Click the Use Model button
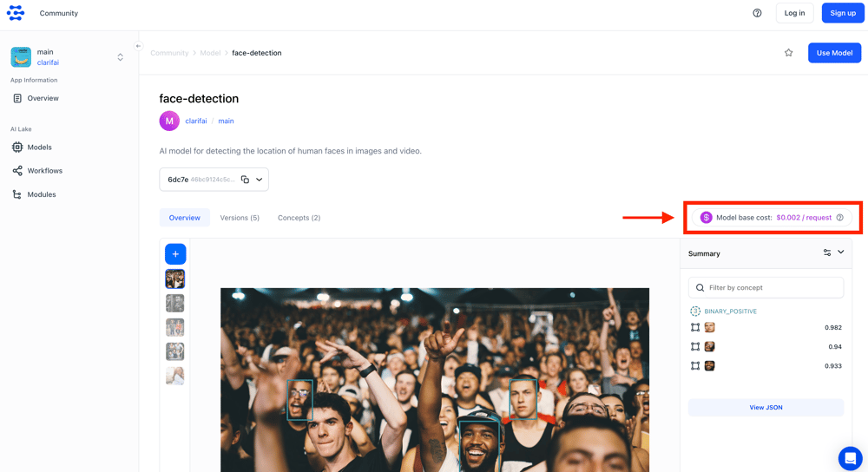The width and height of the screenshot is (868, 472). pyautogui.click(x=834, y=53)
